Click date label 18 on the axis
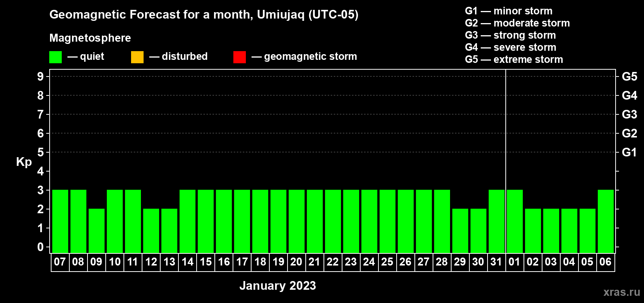 [x=260, y=262]
